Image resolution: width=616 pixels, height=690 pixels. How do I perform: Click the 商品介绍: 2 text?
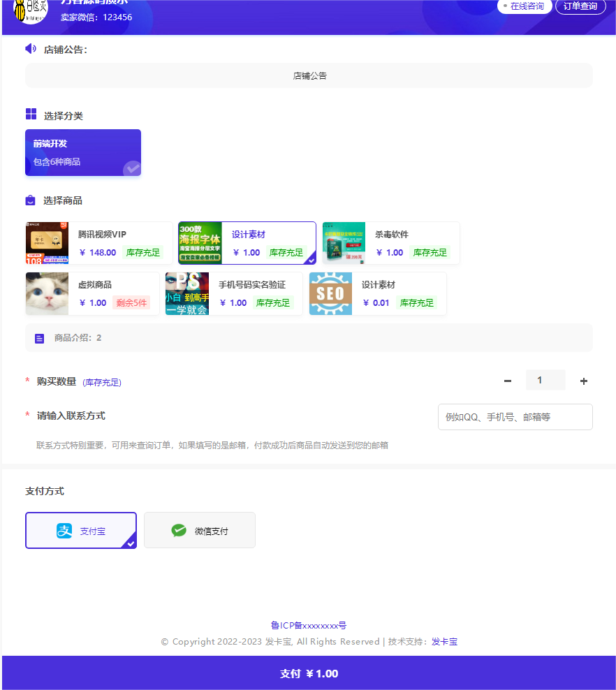(x=78, y=338)
